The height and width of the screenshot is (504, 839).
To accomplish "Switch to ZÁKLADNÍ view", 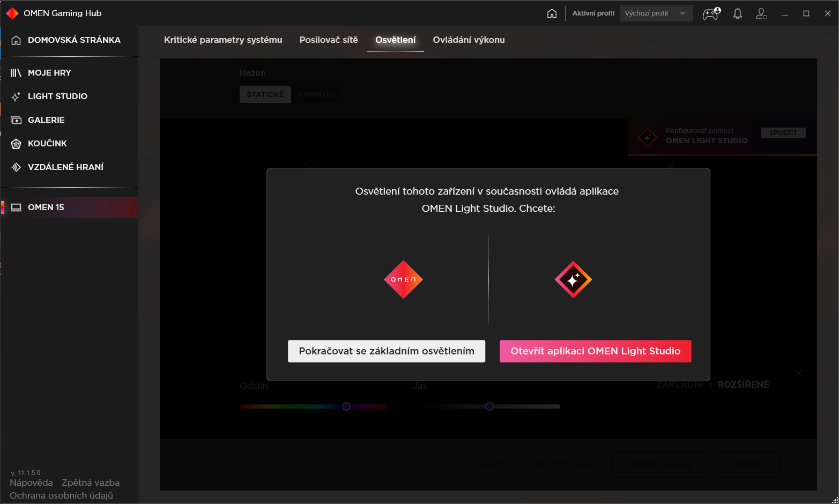I will pyautogui.click(x=680, y=384).
